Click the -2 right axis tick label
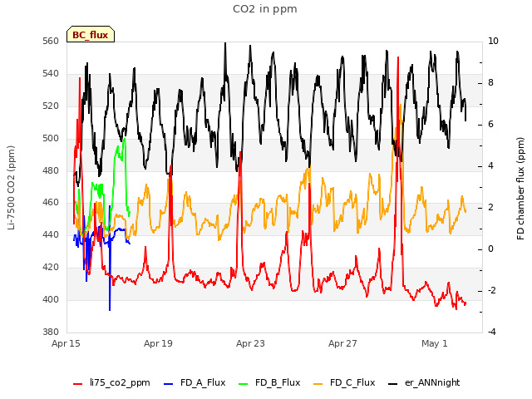Image resolution: width=532 pixels, height=399 pixels. [x=492, y=290]
